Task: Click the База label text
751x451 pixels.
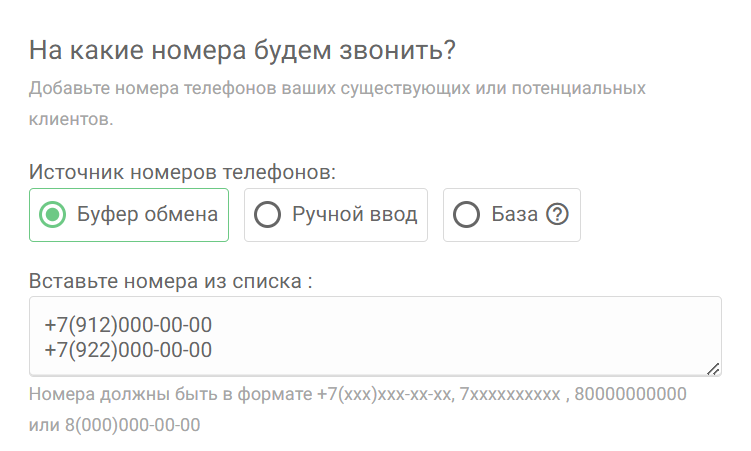Action: 514,215
